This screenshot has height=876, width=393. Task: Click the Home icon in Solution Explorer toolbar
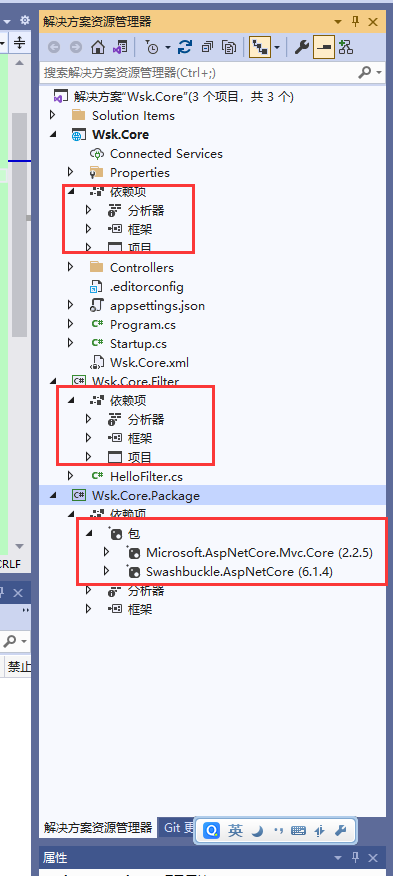click(x=98, y=47)
